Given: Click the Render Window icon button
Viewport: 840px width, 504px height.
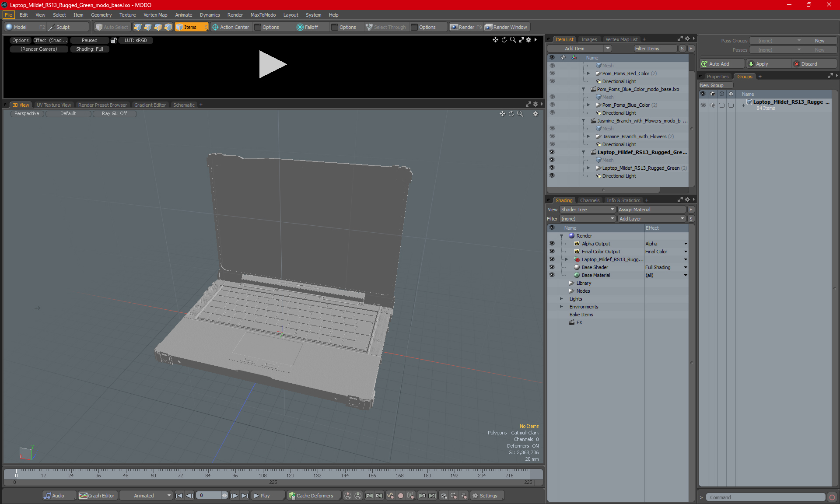Looking at the screenshot, I should click(x=489, y=27).
